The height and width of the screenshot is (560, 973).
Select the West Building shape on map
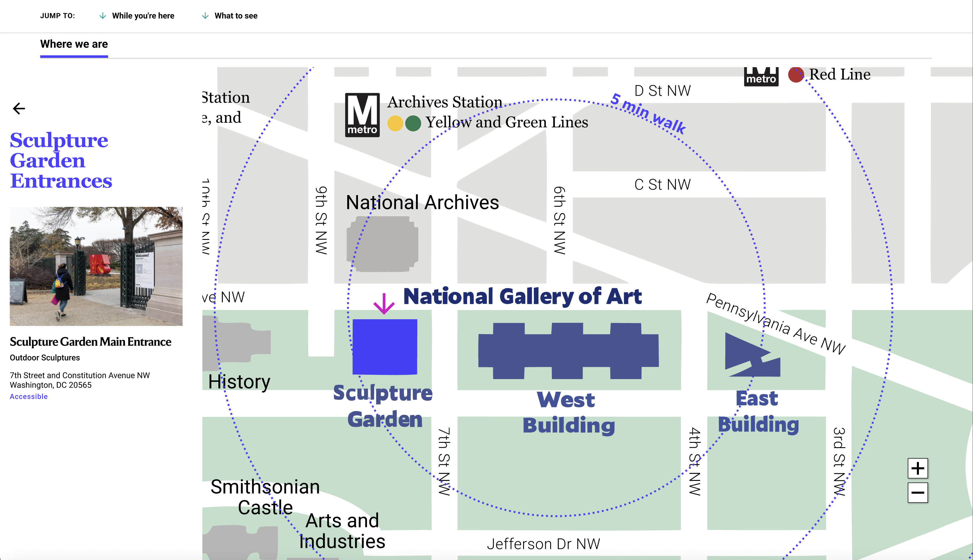coord(568,351)
